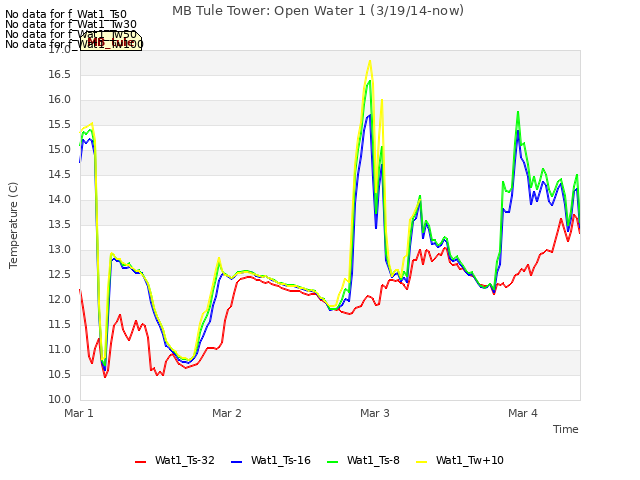The height and width of the screenshot is (480, 640).
Task: Click the 16.0 y-axis tick label
Action: [60, 100]
